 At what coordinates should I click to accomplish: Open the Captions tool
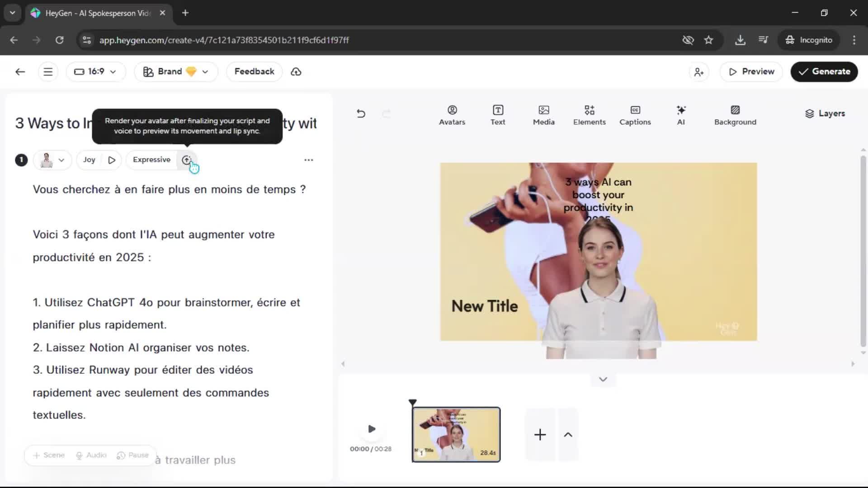(x=635, y=115)
